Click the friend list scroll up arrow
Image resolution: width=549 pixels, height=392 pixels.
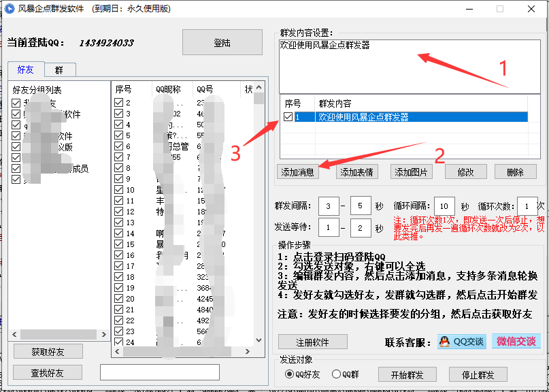259,87
